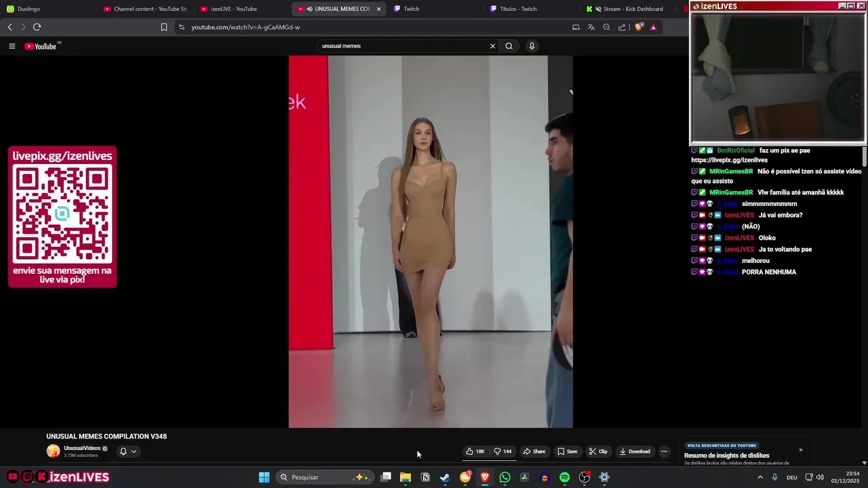Open the YouTube hamburger guide menu
The width and height of the screenshot is (868, 488).
coord(12,46)
